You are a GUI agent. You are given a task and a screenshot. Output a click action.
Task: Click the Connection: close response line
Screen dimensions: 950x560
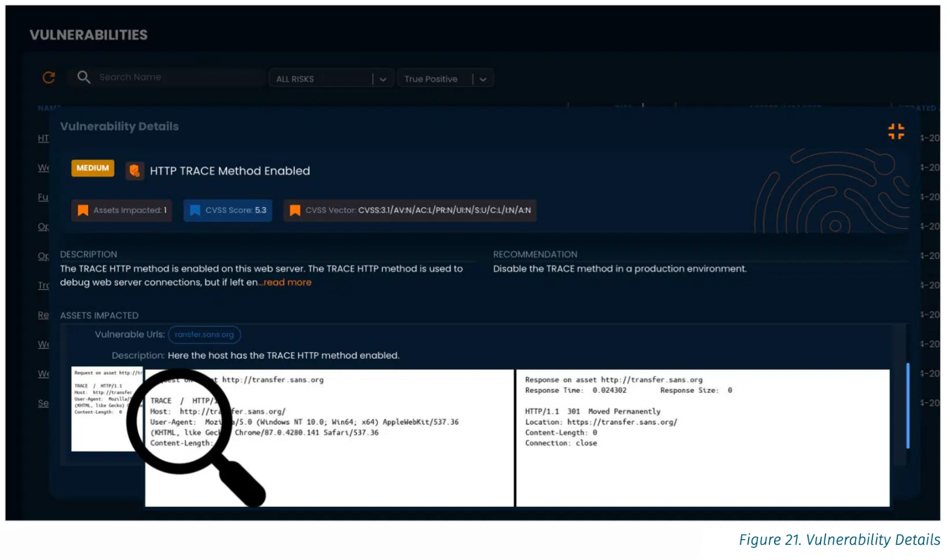coord(561,443)
